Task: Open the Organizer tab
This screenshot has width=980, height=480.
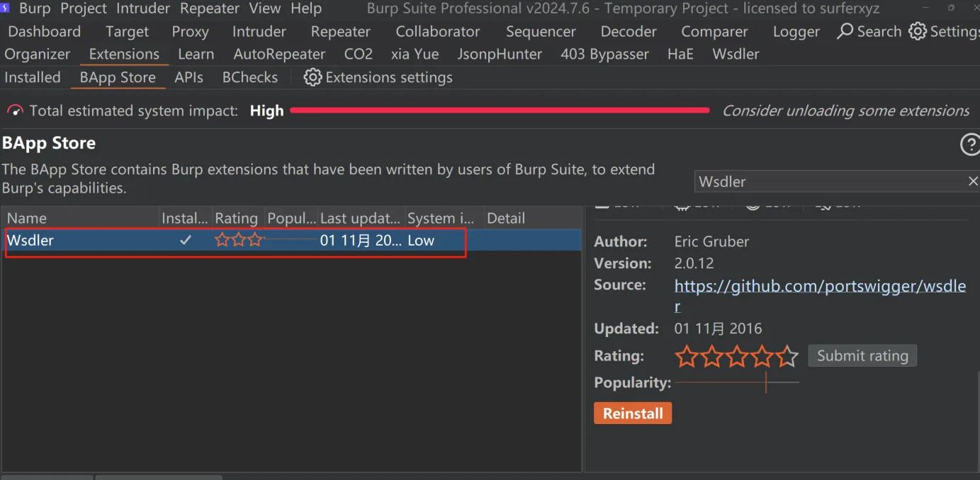Action: pos(38,55)
